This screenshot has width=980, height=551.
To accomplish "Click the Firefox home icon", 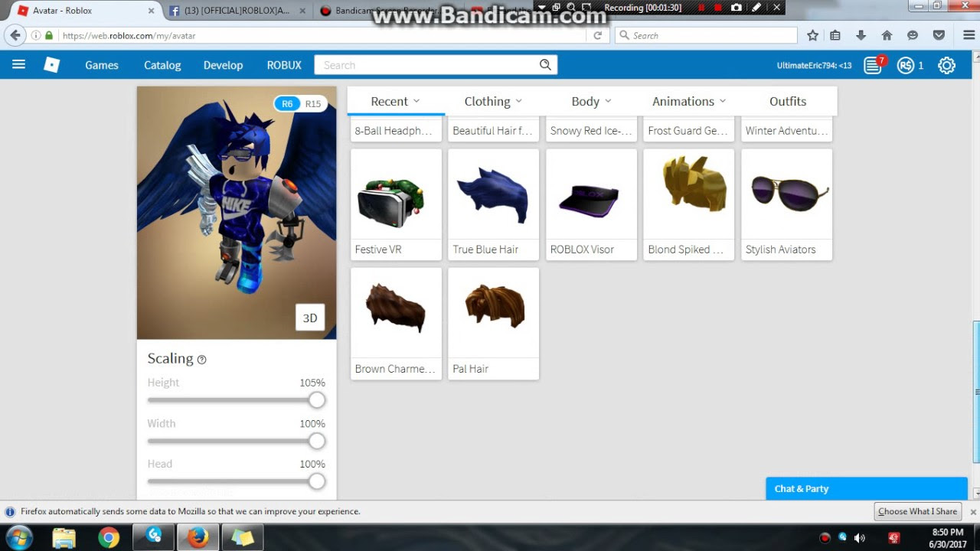I will point(887,35).
